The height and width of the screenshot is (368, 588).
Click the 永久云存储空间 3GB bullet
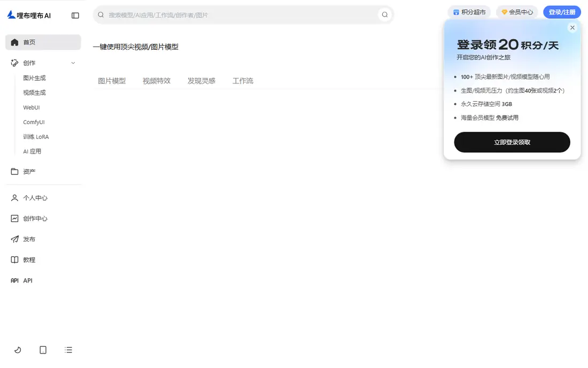[486, 104]
